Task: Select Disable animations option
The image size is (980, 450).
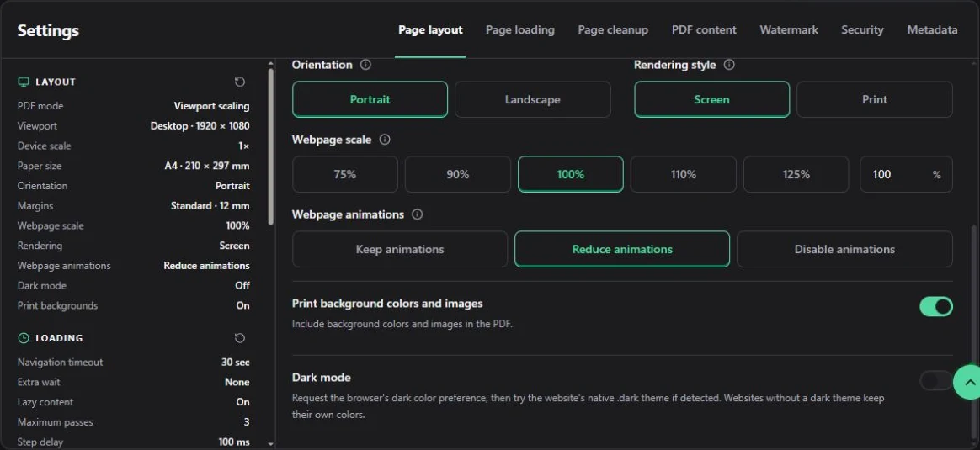Action: [844, 249]
